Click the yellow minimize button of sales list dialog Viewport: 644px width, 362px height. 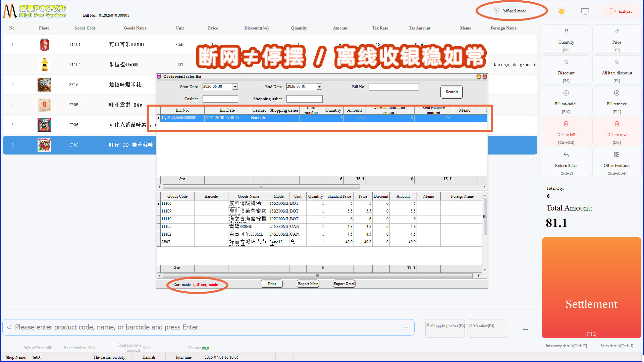tap(479, 77)
